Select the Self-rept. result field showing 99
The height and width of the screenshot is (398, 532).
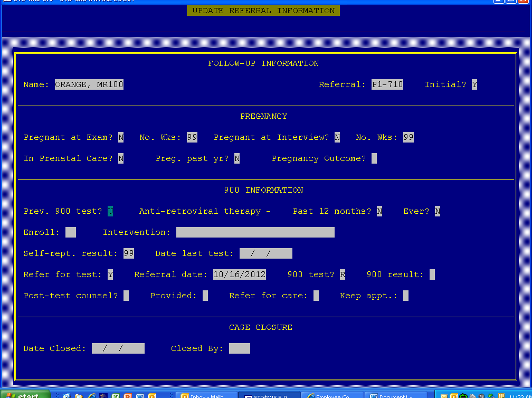129,253
